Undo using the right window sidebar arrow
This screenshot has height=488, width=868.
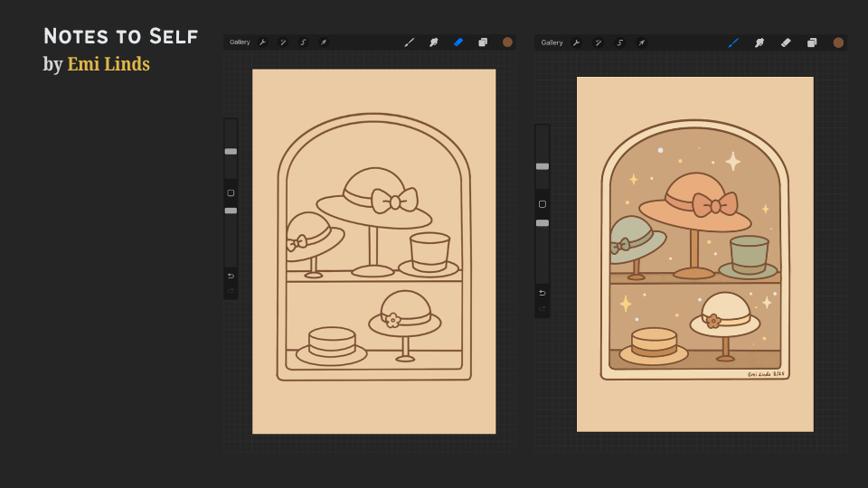click(x=542, y=293)
